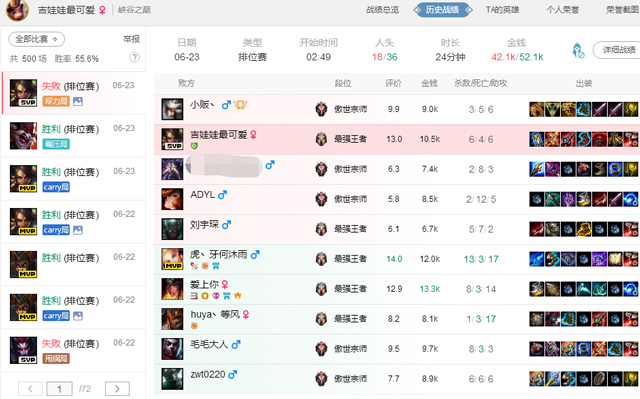Go to previous page of match list
This screenshot has height=399, width=640.
click(30, 388)
